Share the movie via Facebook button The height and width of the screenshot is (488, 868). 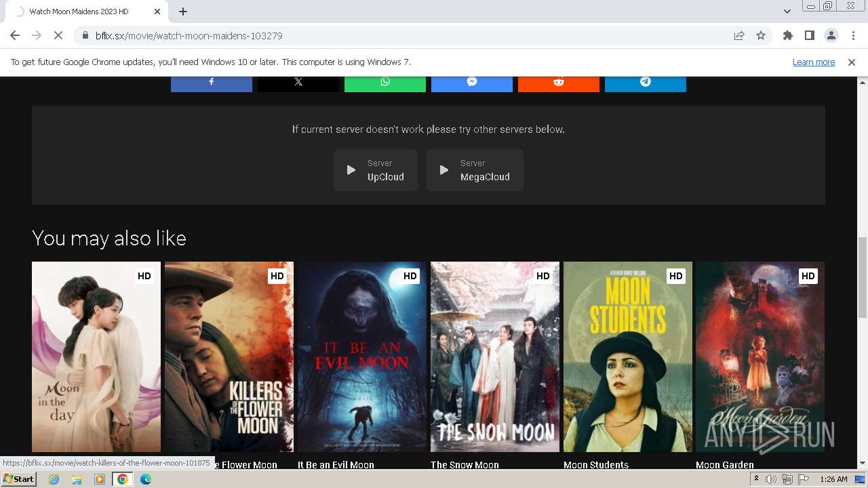point(212,84)
